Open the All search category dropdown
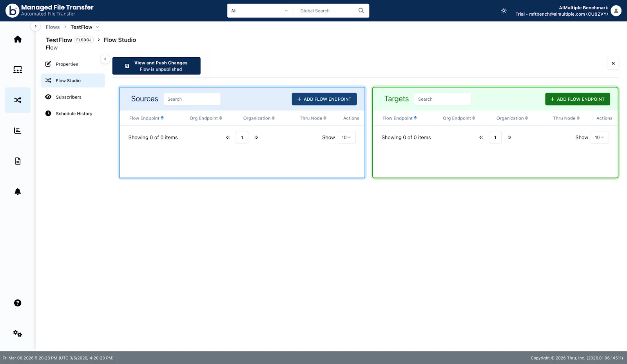Image resolution: width=627 pixels, height=364 pixels. 259,11
